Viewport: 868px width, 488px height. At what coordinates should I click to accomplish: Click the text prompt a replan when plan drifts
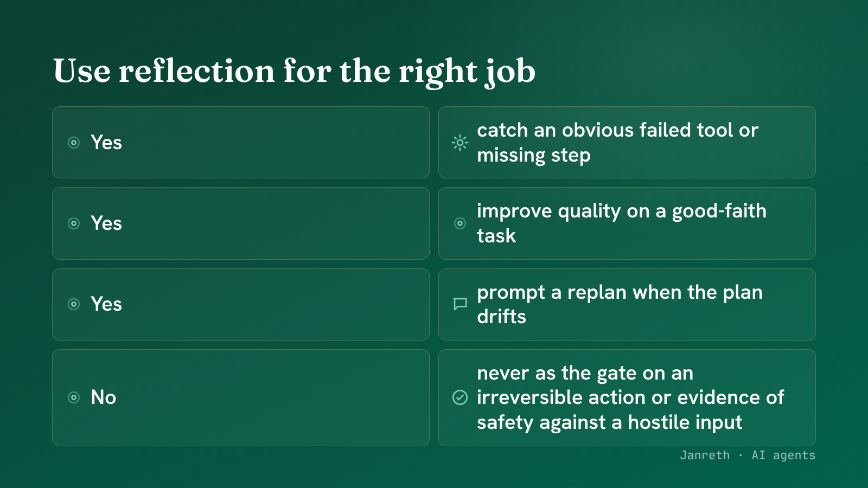tap(620, 304)
